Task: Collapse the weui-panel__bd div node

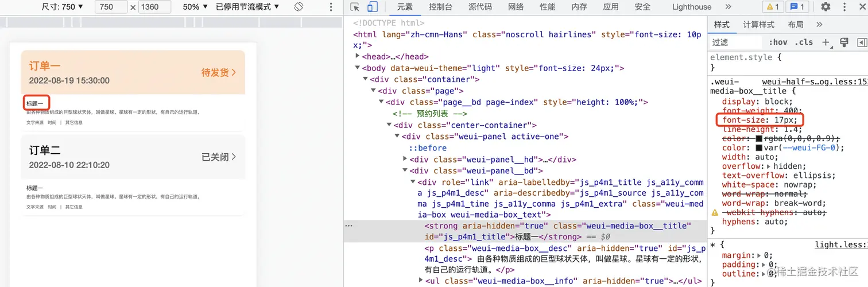Action: (x=405, y=171)
